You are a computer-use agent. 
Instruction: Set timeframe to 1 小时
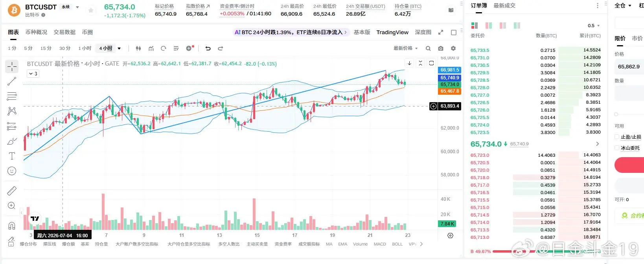(85, 48)
